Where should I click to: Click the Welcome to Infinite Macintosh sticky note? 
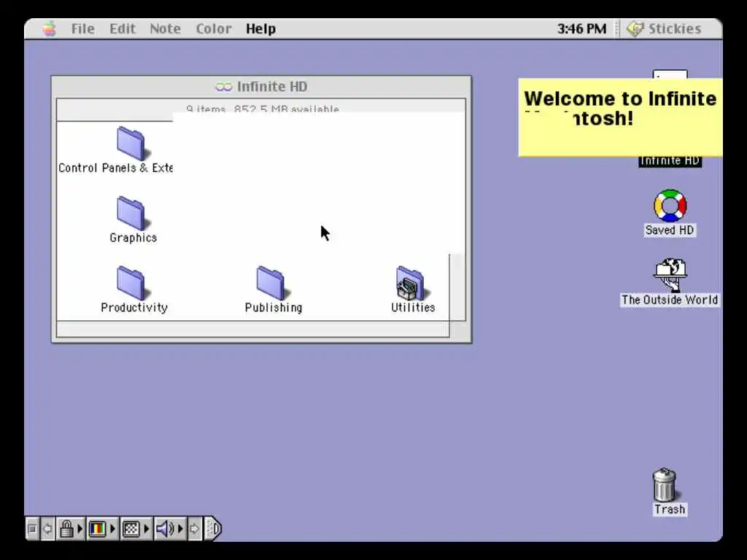620,117
